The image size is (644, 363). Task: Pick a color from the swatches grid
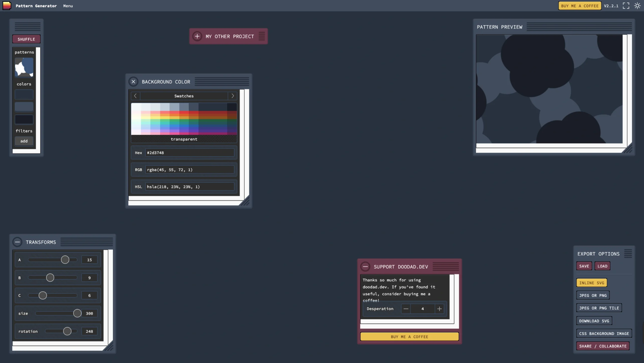point(184,119)
